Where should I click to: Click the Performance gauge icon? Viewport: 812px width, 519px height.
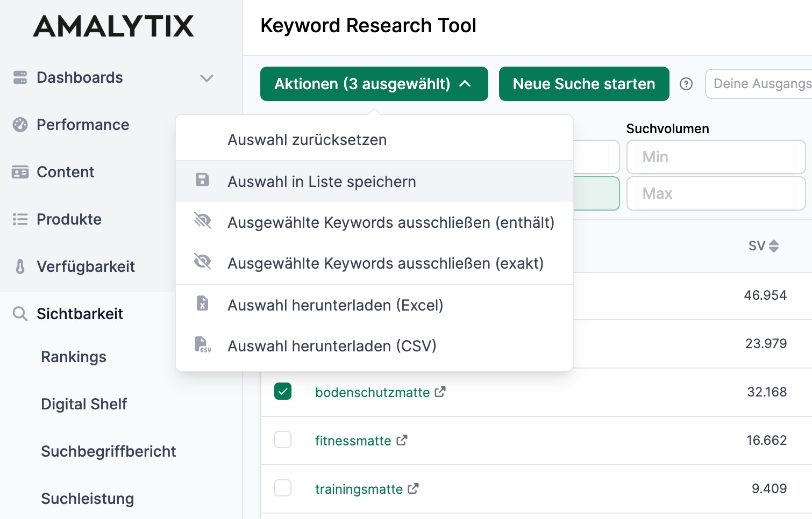pyautogui.click(x=20, y=125)
